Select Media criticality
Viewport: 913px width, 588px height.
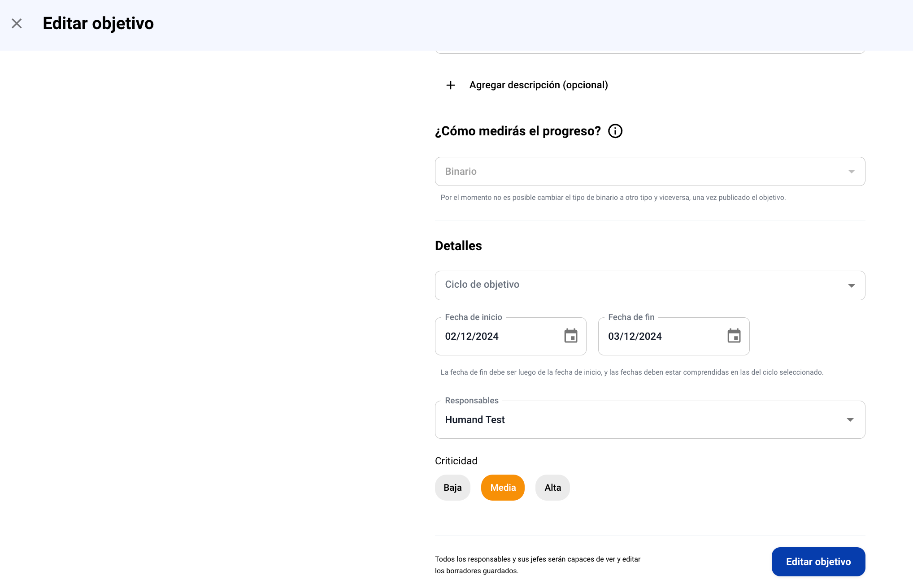click(503, 488)
